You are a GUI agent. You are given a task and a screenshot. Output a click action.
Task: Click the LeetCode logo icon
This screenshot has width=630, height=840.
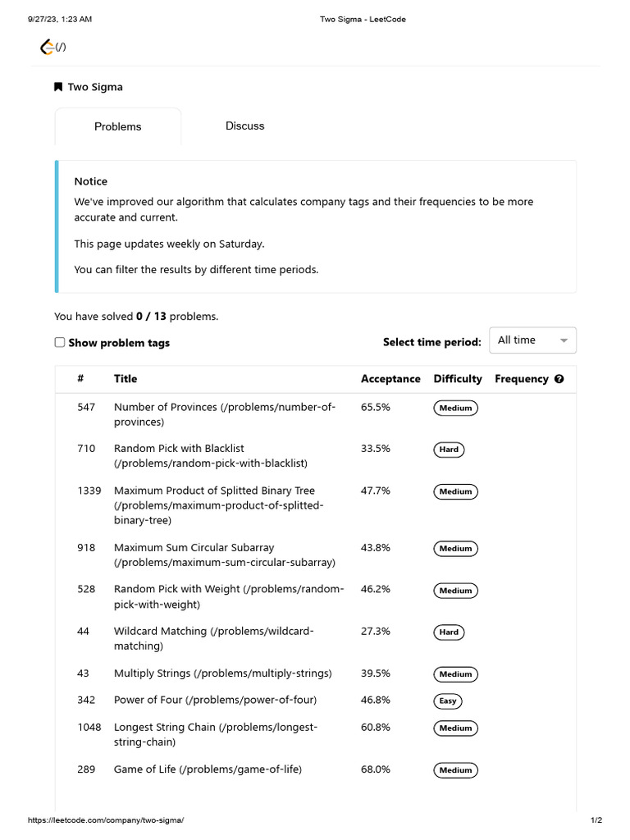[x=48, y=48]
